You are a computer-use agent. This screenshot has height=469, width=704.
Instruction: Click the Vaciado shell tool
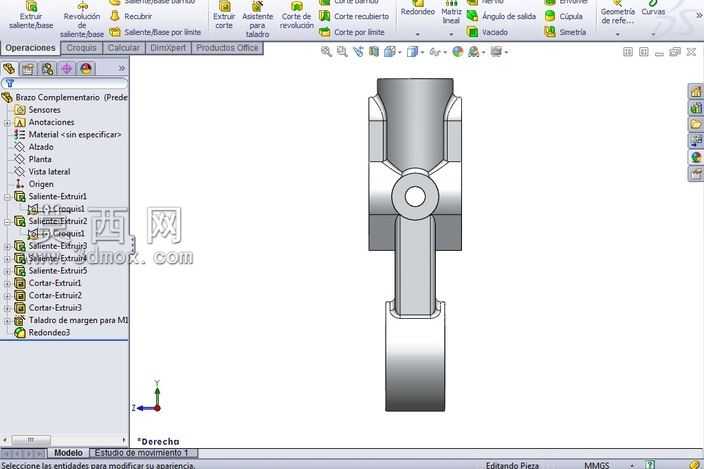coord(488,32)
